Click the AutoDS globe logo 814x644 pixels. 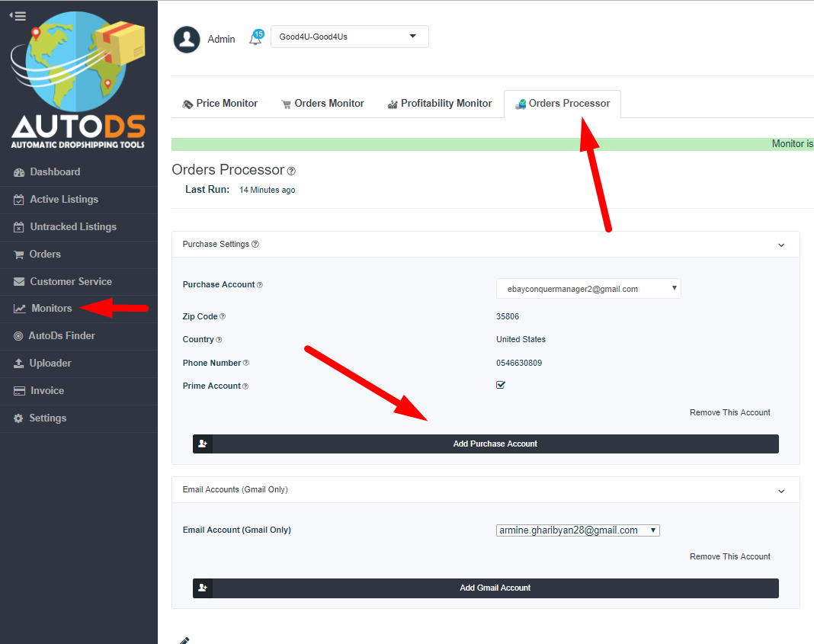click(x=78, y=81)
